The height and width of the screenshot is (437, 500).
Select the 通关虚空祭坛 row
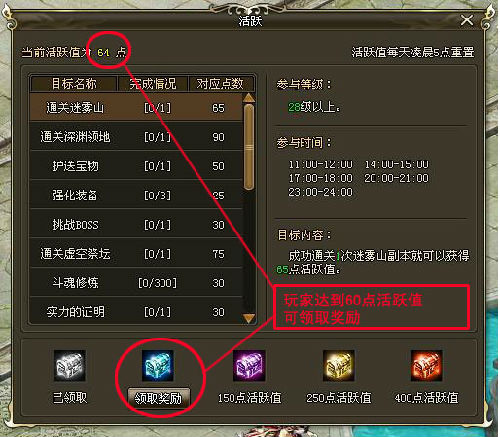point(136,254)
